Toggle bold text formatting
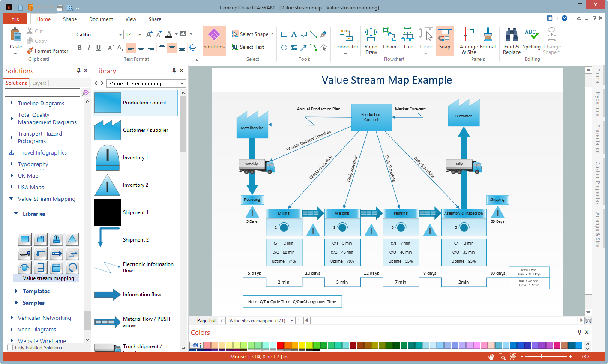 pyautogui.click(x=79, y=48)
